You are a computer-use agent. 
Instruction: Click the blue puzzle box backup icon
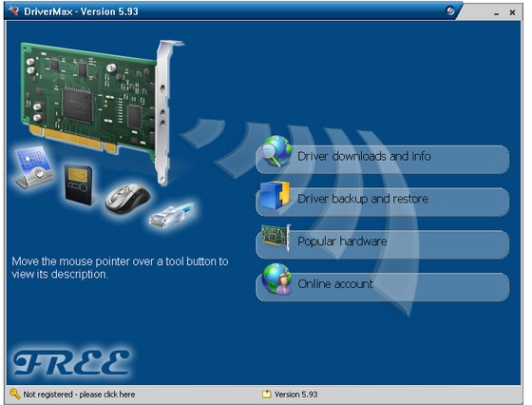click(x=275, y=196)
